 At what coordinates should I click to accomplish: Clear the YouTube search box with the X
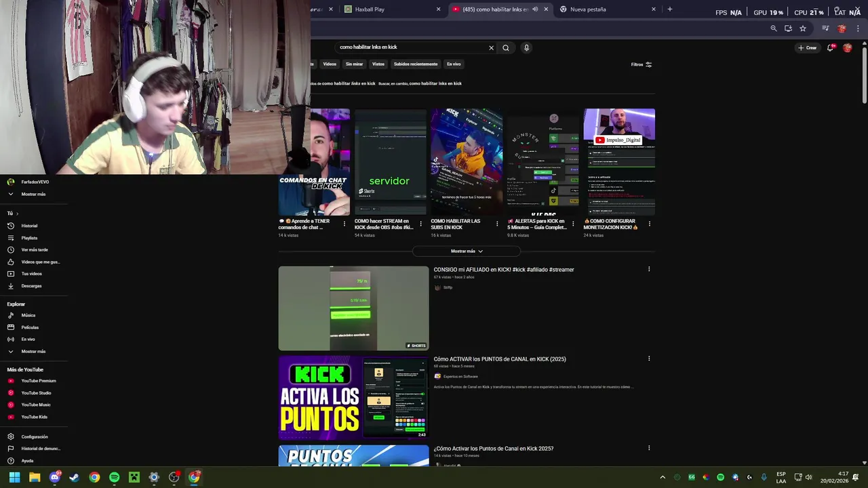(x=491, y=47)
